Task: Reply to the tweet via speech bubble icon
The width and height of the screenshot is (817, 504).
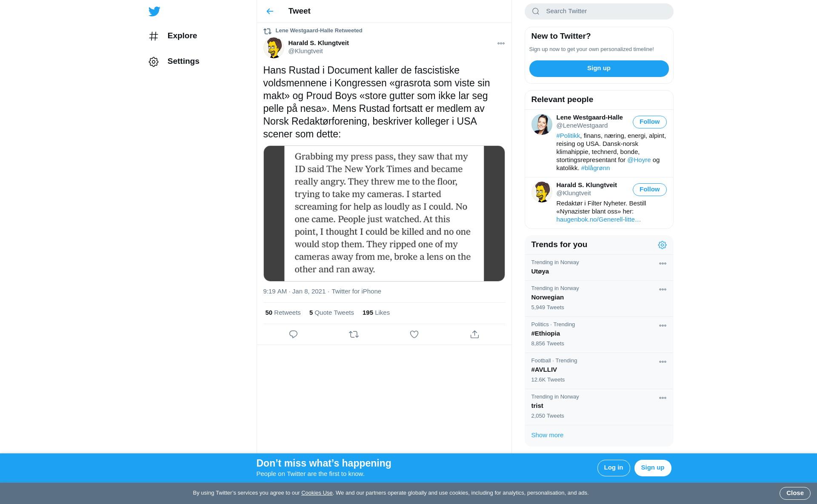Action: (x=293, y=334)
